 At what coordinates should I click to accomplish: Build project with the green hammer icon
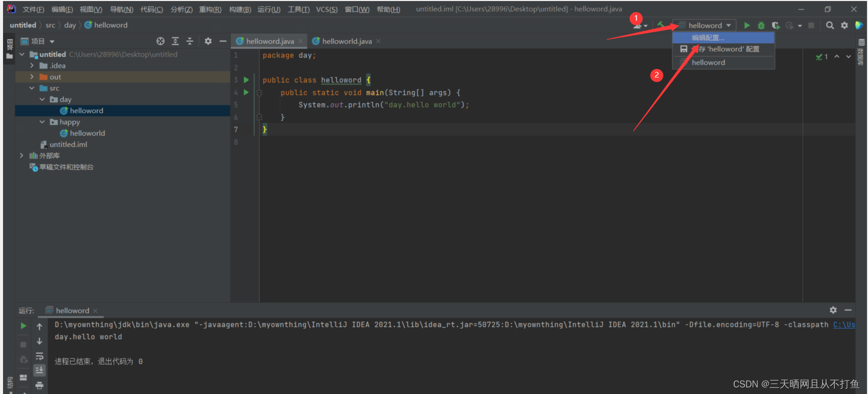click(x=661, y=25)
